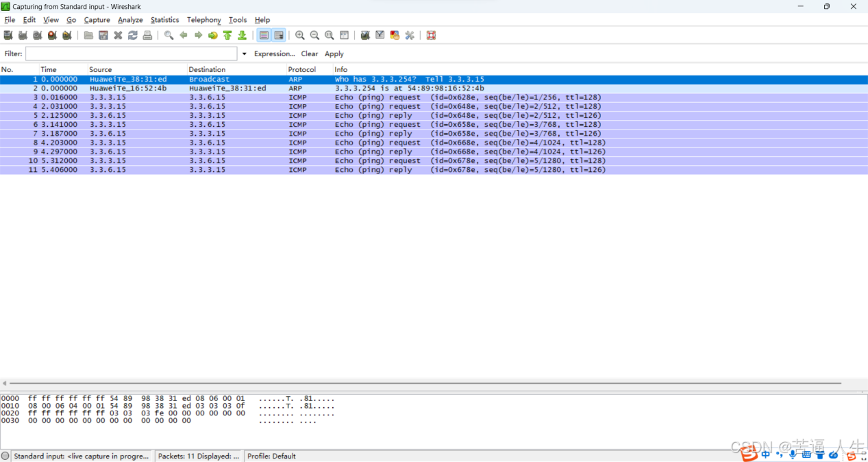Open the Capture menu

coord(97,20)
